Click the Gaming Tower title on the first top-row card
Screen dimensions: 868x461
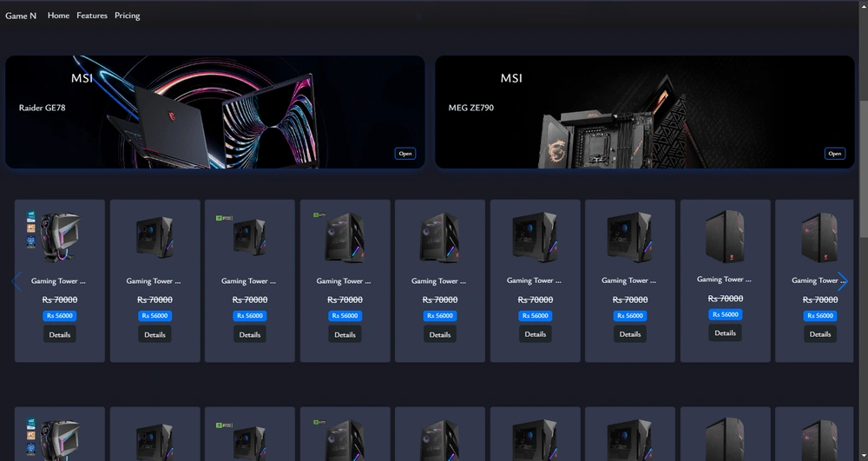[x=59, y=281]
